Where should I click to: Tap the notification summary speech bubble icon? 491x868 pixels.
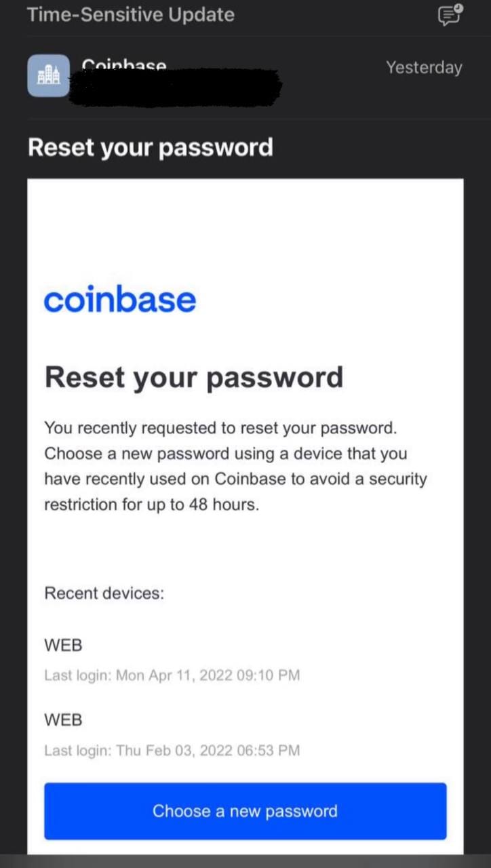click(x=450, y=14)
